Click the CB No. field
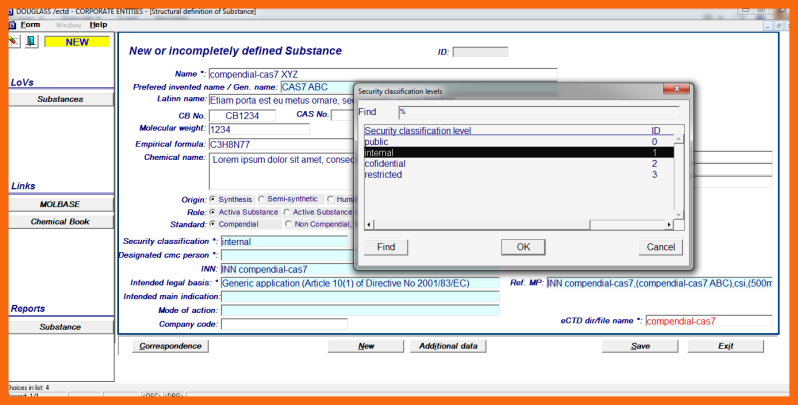This screenshot has height=405, width=798. (242, 115)
